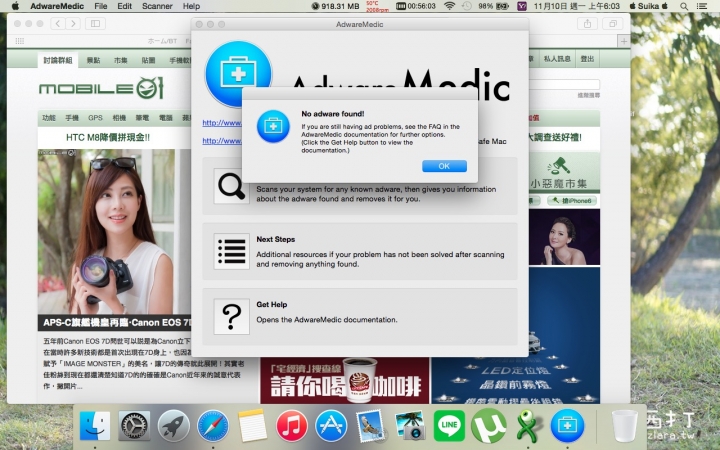Viewport: 720px width, 450px height.
Task: Click the Safari favorites grid icon
Action: coord(19,41)
